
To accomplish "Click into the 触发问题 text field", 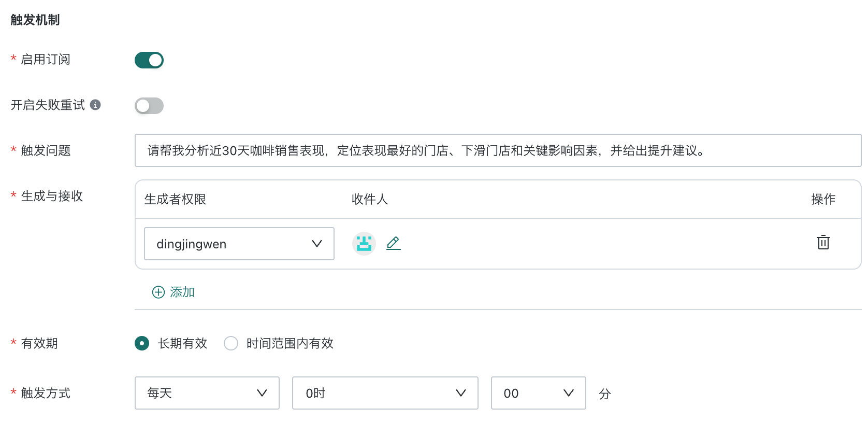I will tap(498, 150).
